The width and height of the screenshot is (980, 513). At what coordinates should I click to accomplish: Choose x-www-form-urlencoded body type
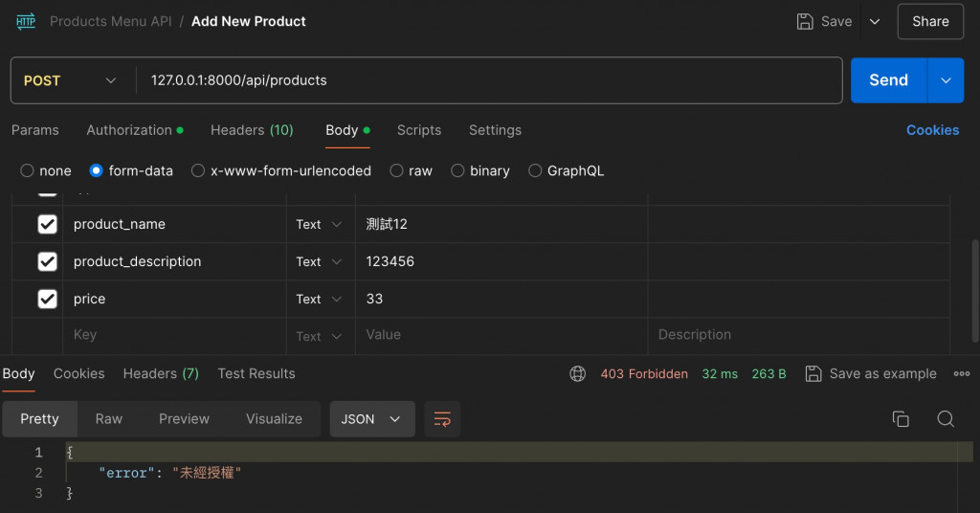click(197, 170)
